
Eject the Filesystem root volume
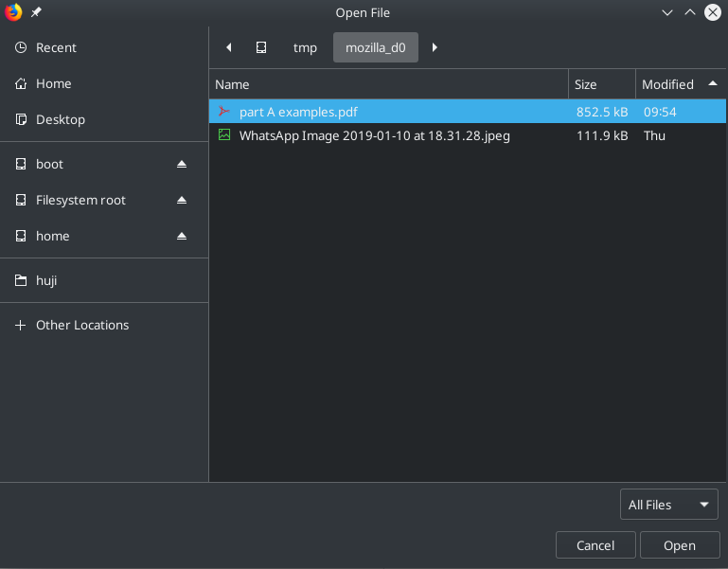pos(182,200)
